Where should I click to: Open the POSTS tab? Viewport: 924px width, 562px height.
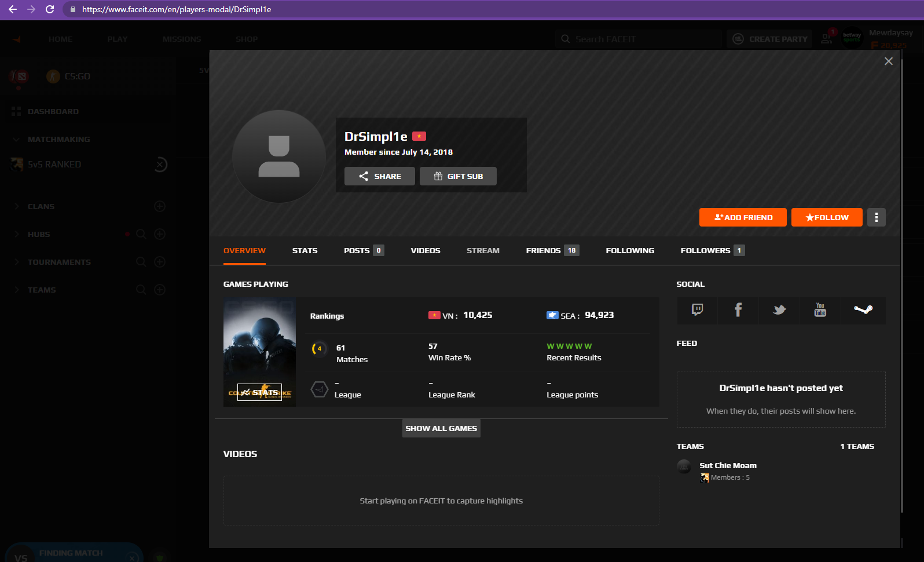(364, 250)
